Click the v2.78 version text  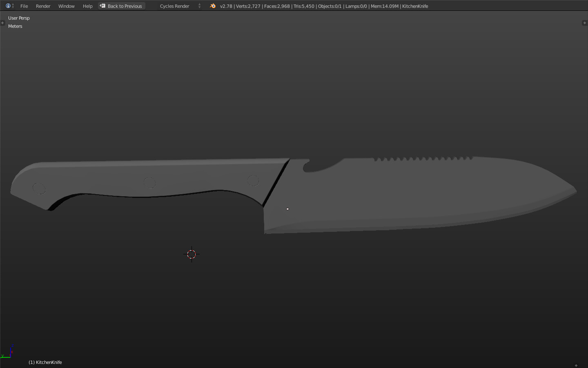(226, 6)
